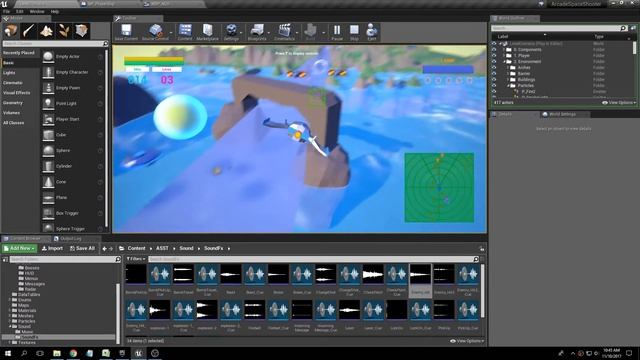640x360 pixels.
Task: Toggle visibility of Barrier folder
Action: click(x=494, y=74)
